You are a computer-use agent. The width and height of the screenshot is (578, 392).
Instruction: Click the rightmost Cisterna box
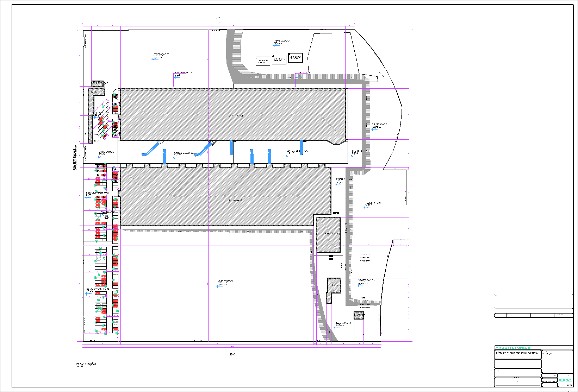[x=295, y=58]
